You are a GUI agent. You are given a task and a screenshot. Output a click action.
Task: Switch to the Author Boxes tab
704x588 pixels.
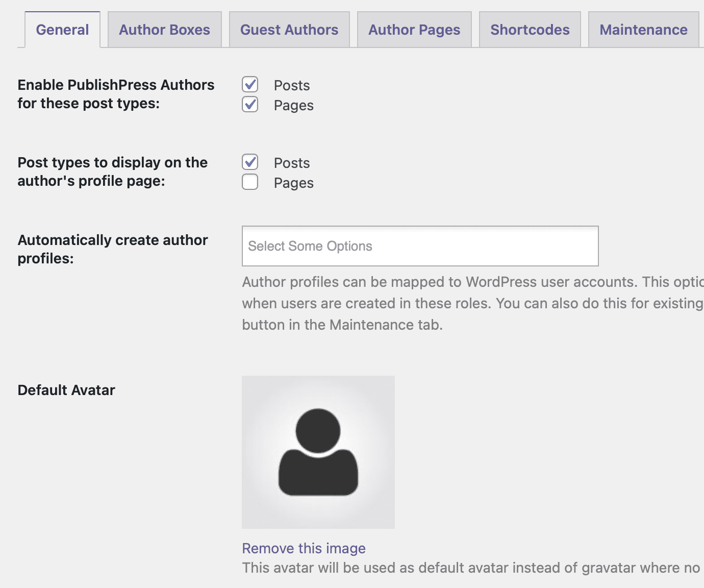pyautogui.click(x=164, y=30)
